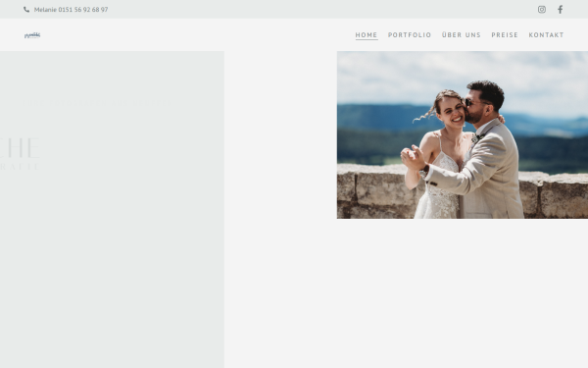588x368 pixels.
Task: Call Melanie's number 0151 56 92 68 97
Action: click(x=71, y=10)
